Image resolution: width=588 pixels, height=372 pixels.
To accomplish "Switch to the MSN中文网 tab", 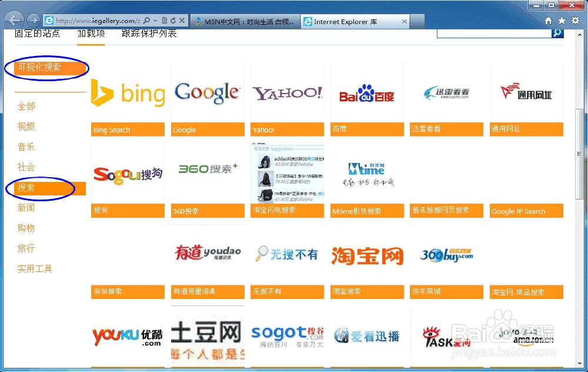I will tap(245, 22).
